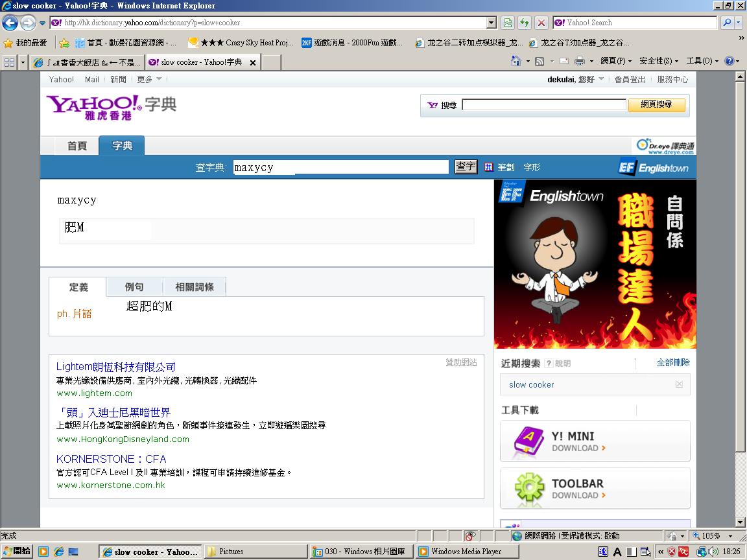
Task: Click the 查字 lookup button
Action: pos(466,167)
